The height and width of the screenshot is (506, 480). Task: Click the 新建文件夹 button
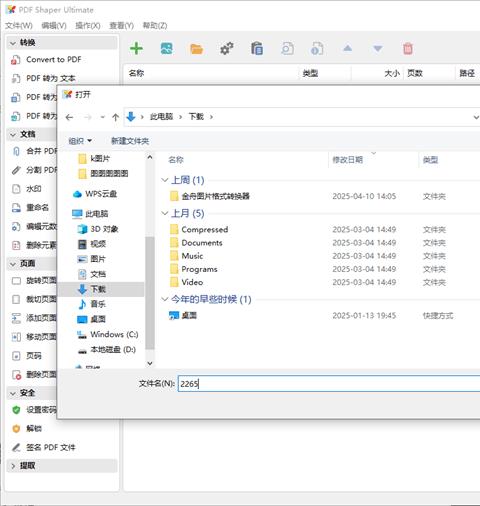pyautogui.click(x=130, y=141)
